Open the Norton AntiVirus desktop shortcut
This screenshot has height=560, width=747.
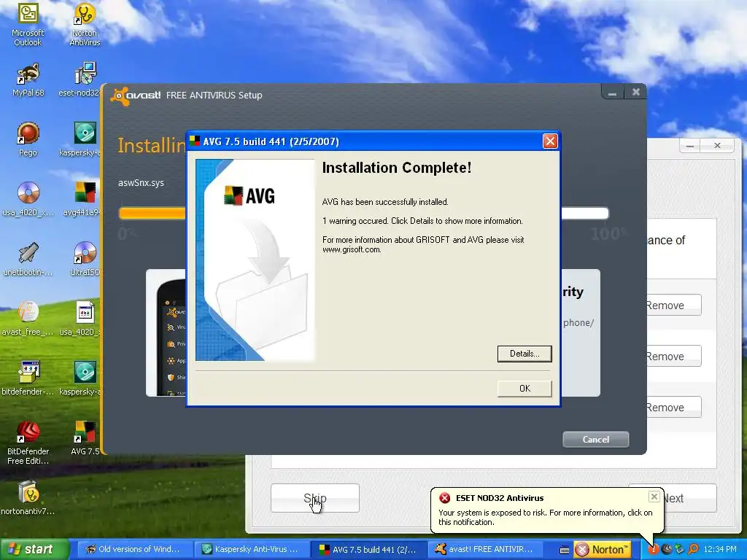tap(85, 24)
